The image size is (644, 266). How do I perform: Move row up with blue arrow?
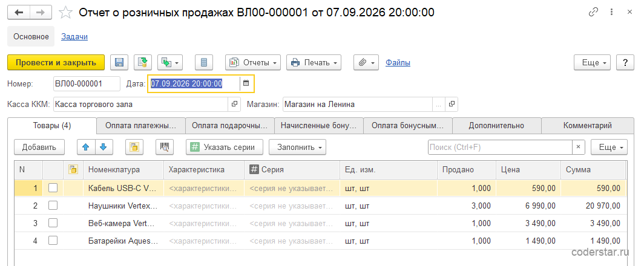click(86, 147)
